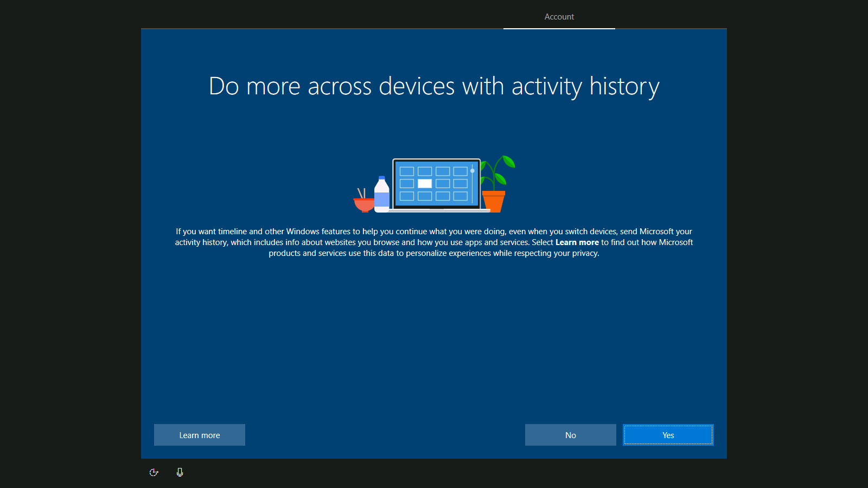Click the "Do more across devices" heading
Image resolution: width=868 pixels, height=488 pixels.
point(434,87)
